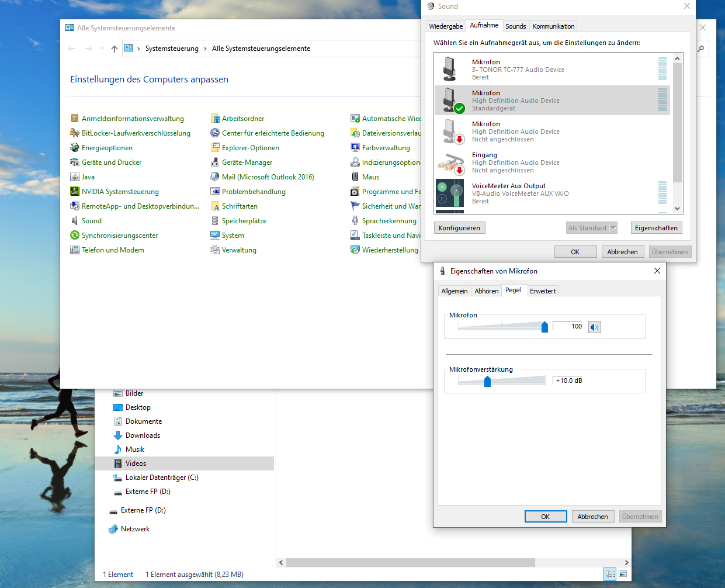Select Downloads in Explorer navigation pane
The width and height of the screenshot is (725, 588).
pyautogui.click(x=143, y=435)
